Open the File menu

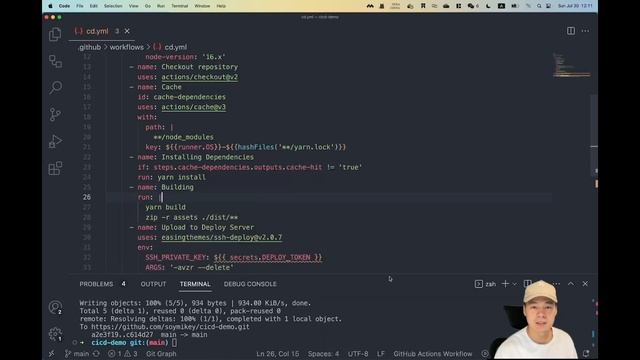[x=80, y=6]
